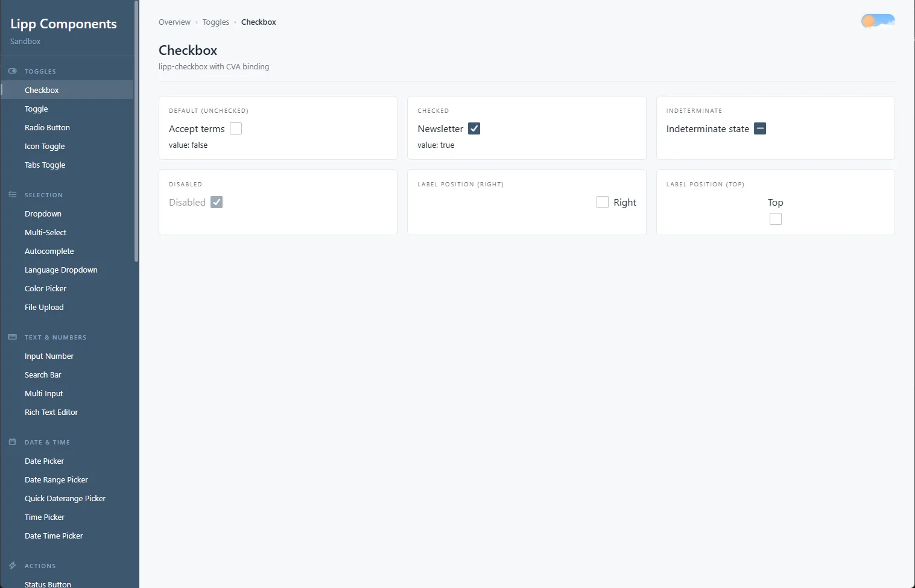Click the Accept terms label text

pos(197,128)
